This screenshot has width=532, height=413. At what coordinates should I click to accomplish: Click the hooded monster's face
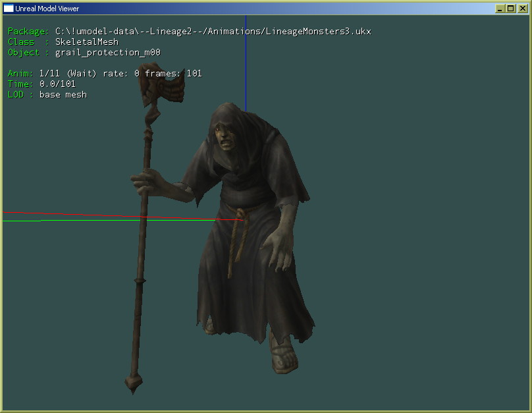coord(225,136)
